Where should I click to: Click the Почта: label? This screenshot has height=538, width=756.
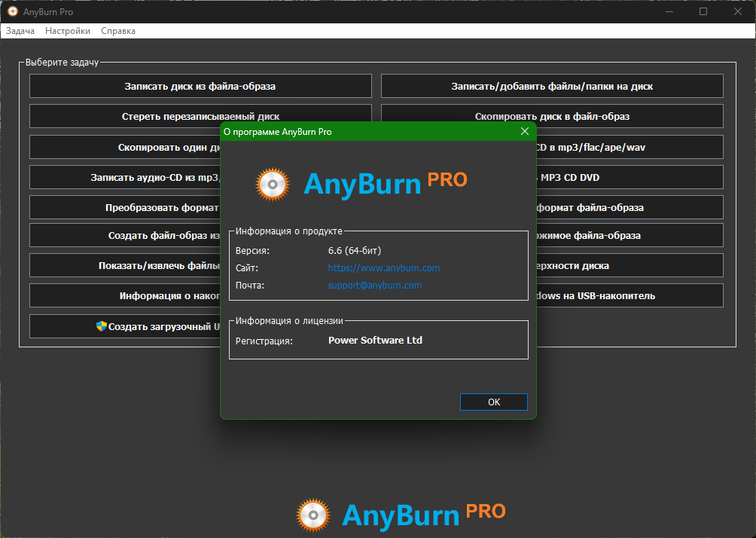pyautogui.click(x=250, y=286)
